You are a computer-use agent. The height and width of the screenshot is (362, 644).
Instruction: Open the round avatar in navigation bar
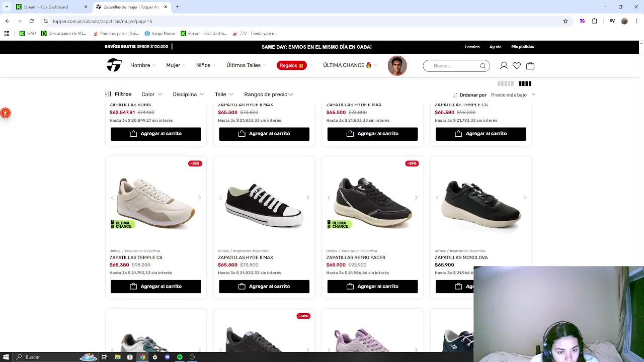click(x=397, y=65)
